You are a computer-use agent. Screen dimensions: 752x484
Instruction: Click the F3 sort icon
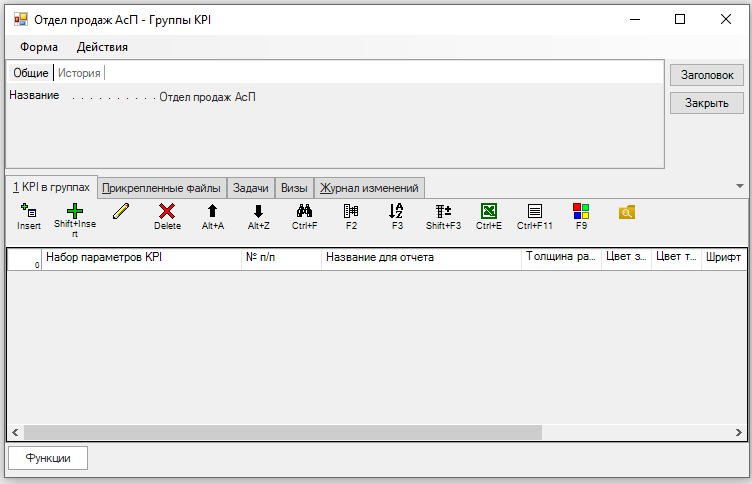(397, 211)
